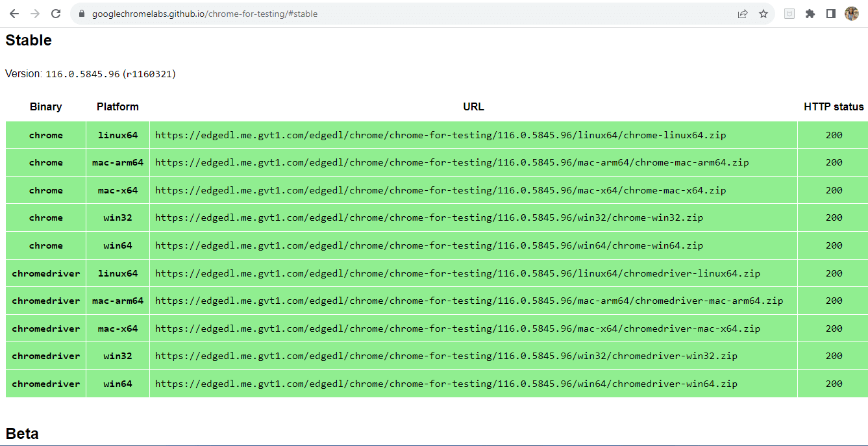Click the forward navigation arrow
The height and width of the screenshot is (446, 868).
(35, 14)
